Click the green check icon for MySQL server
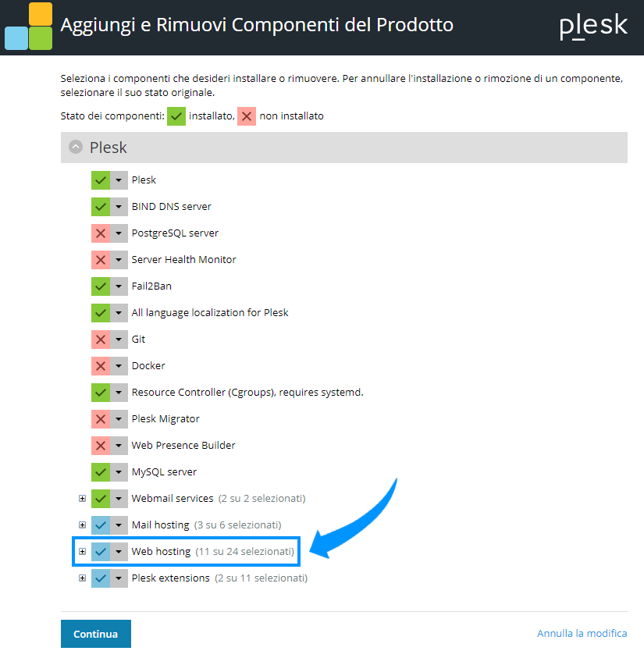Screen dimensions: 644x658 tap(101, 472)
